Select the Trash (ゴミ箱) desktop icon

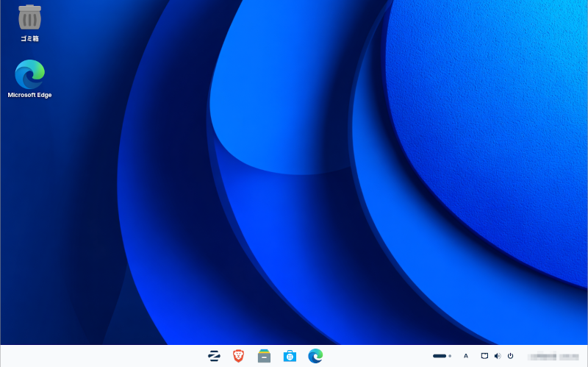(29, 17)
